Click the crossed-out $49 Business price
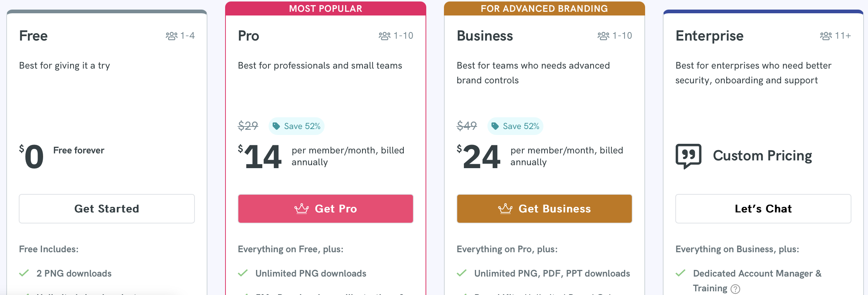 467,126
